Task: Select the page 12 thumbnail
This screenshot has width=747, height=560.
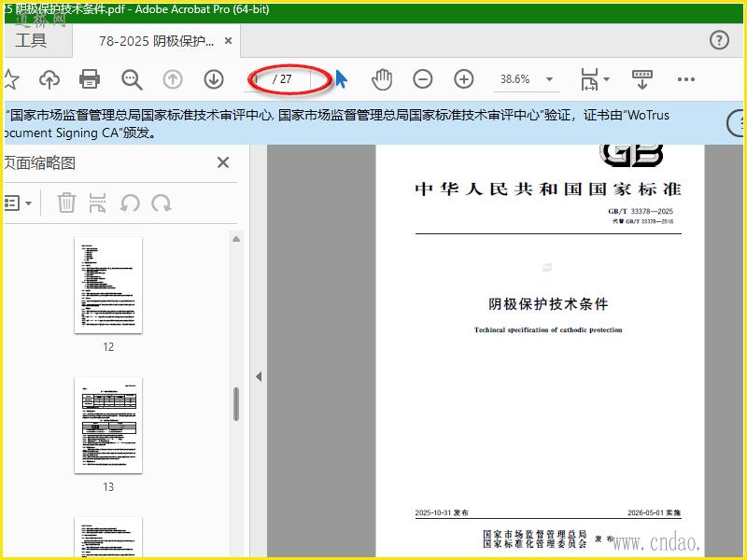Action: coord(108,285)
